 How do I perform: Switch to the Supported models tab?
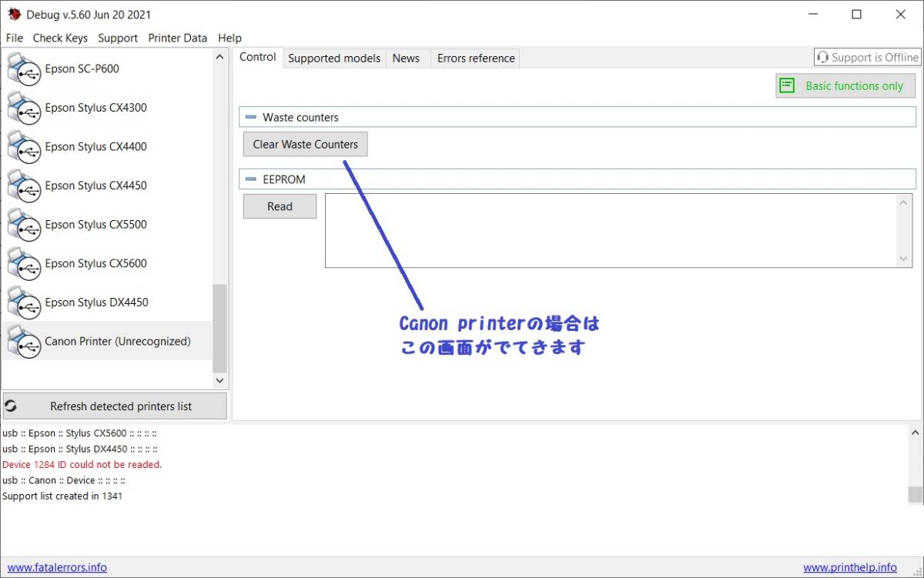point(334,58)
